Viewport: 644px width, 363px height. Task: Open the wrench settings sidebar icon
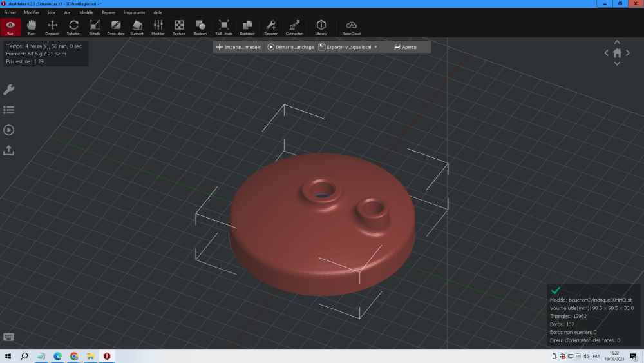pos(8,90)
